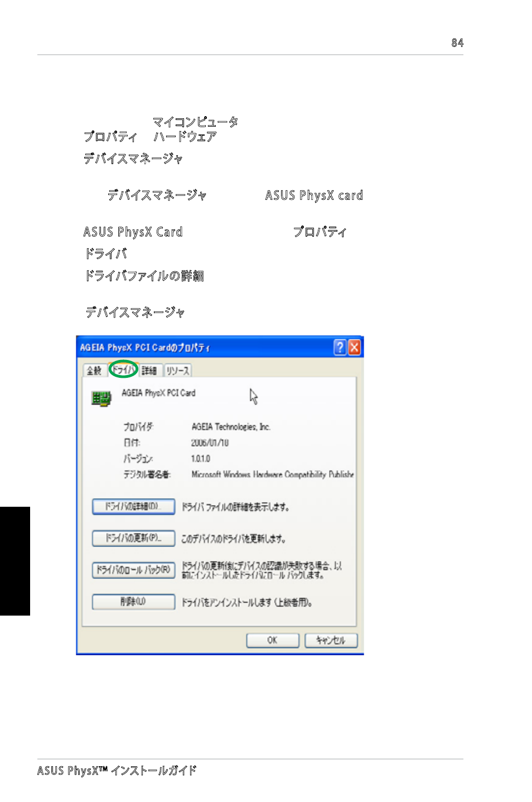The image size is (532, 802).
Task: Click the プロバイダ label
Action: (138, 427)
